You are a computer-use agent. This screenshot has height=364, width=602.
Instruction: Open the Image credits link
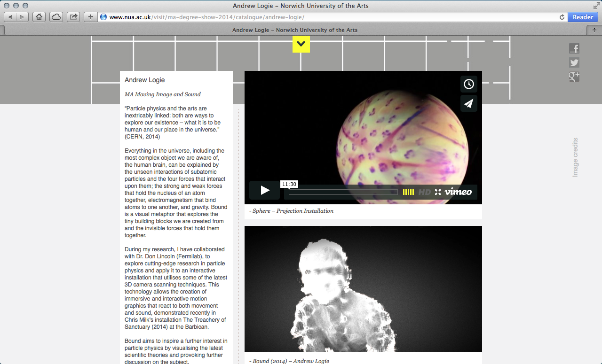click(x=575, y=157)
